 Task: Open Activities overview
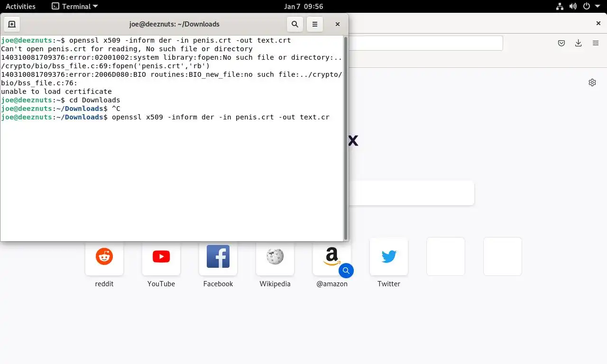click(20, 7)
